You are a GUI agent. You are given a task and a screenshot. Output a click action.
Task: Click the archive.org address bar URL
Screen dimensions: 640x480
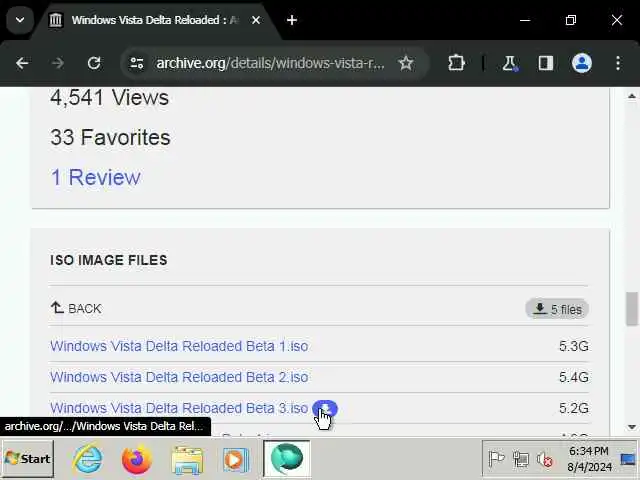pyautogui.click(x=270, y=63)
